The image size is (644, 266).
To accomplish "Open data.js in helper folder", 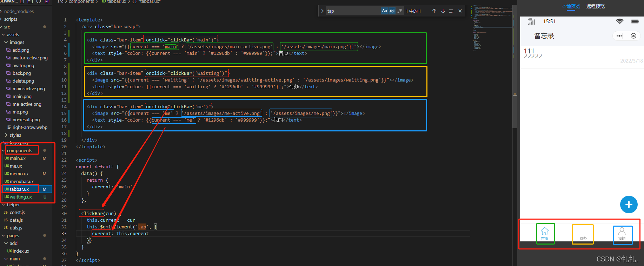I will click(16, 220).
